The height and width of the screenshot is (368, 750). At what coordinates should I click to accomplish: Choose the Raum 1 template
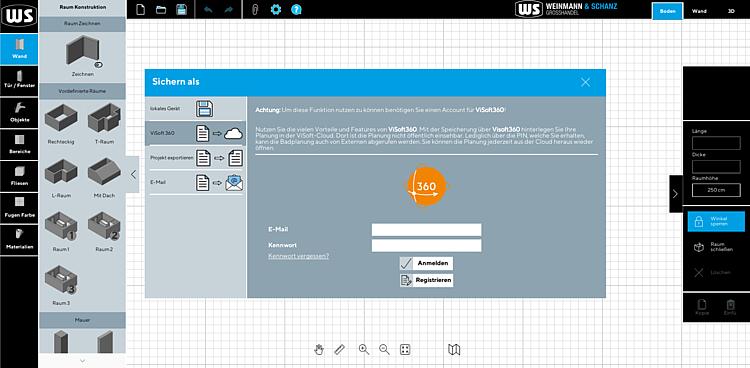coord(61,226)
